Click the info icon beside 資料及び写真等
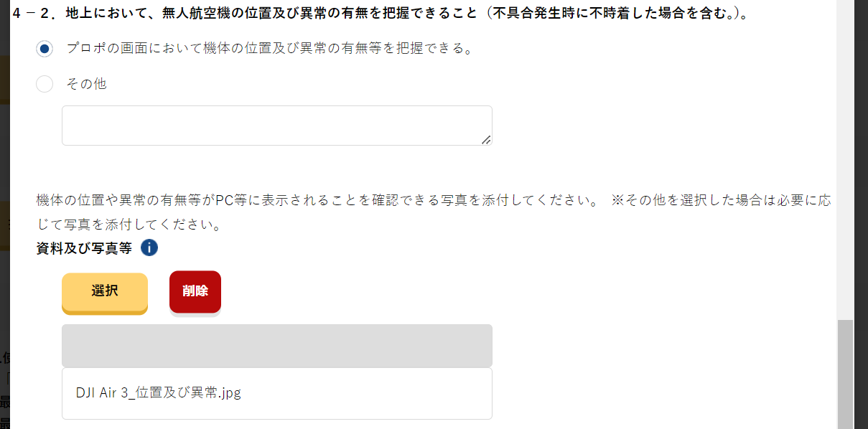868x429 pixels. pyautogui.click(x=149, y=248)
